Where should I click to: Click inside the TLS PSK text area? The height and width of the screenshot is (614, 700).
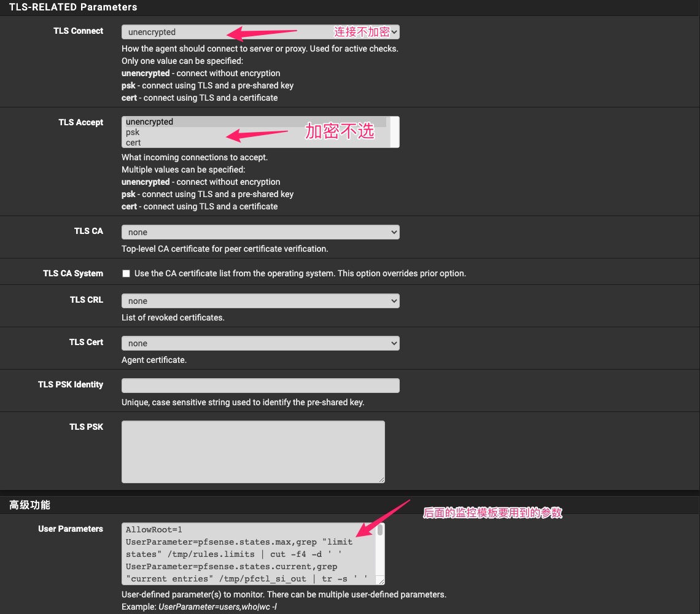point(253,451)
